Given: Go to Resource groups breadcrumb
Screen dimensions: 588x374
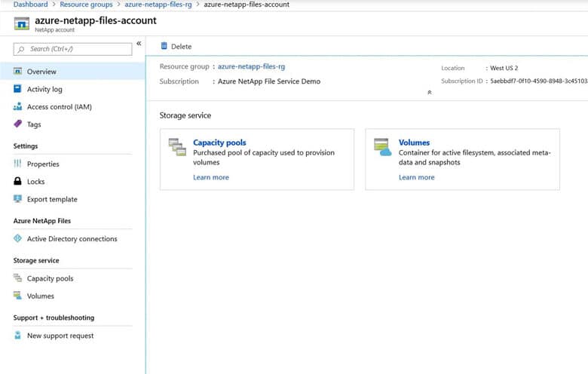Looking at the screenshot, I should pos(86,5).
